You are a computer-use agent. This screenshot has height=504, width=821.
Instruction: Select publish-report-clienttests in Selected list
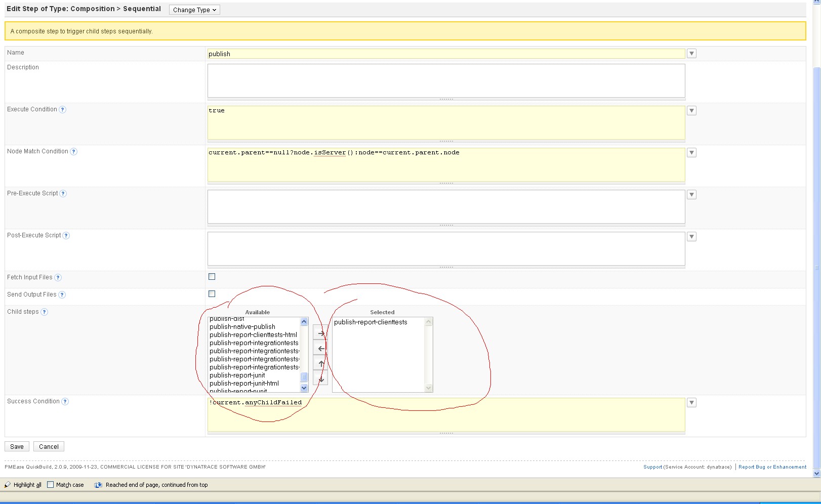[371, 322]
